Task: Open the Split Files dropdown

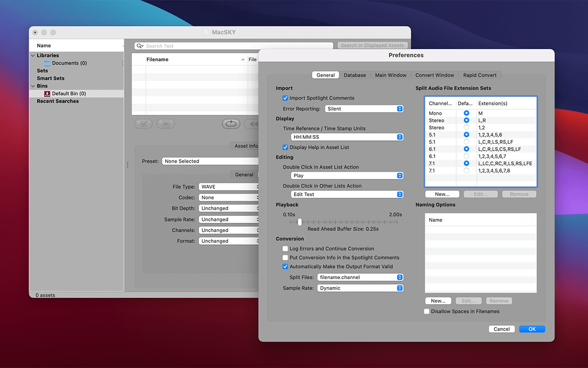Action: pyautogui.click(x=360, y=277)
